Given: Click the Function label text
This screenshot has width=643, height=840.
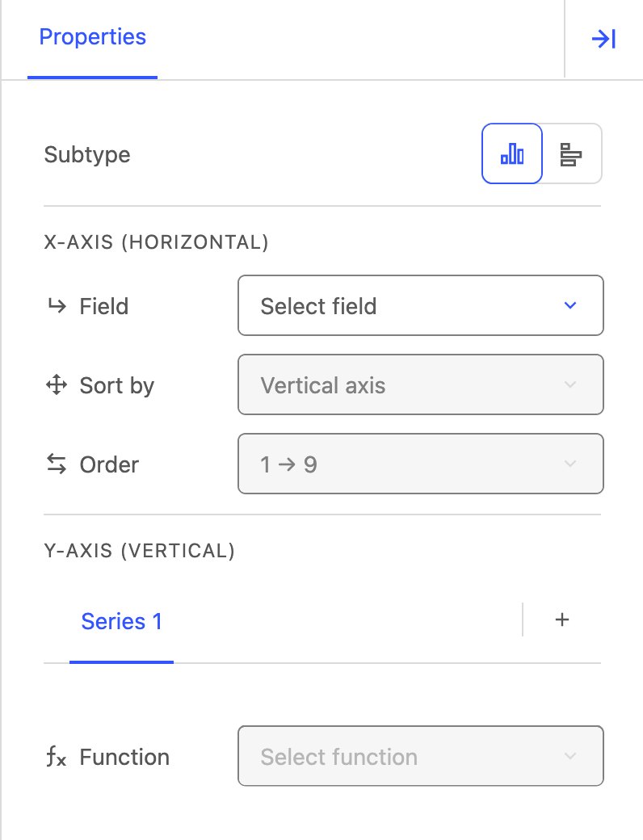Looking at the screenshot, I should 124,758.
